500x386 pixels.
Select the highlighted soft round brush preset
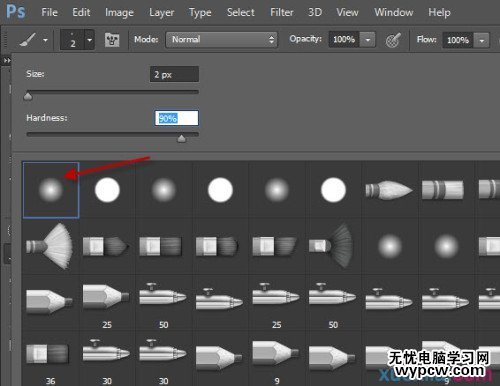click(51, 190)
